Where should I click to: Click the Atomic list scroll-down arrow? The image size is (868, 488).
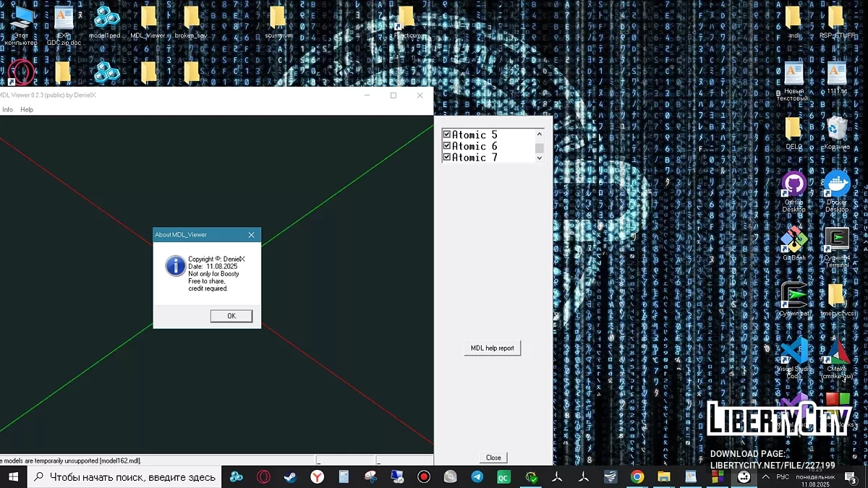(540, 158)
